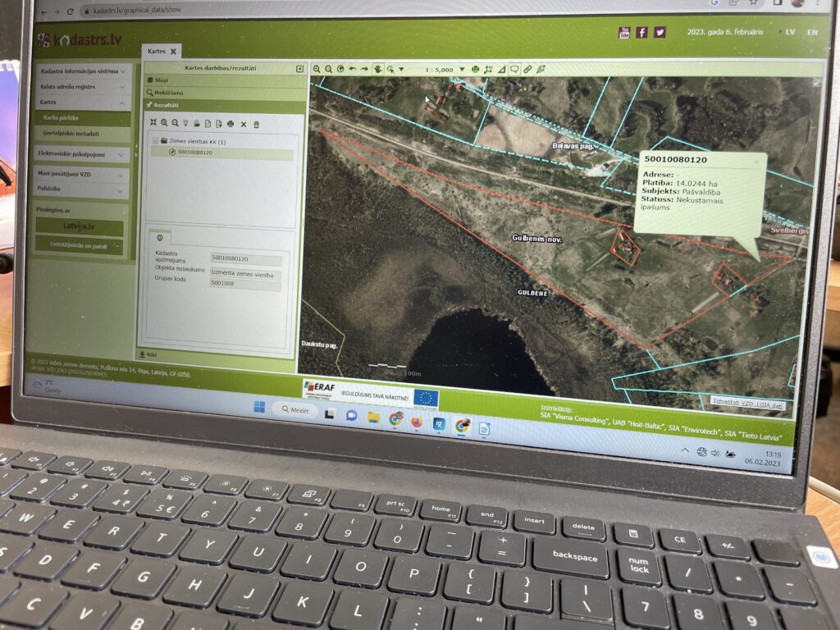
Task: Click the Latvija.lv login button
Action: coord(80,226)
